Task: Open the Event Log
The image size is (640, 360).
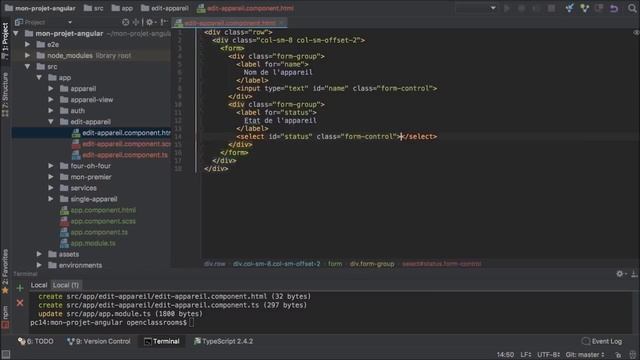Action: pyautogui.click(x=602, y=341)
